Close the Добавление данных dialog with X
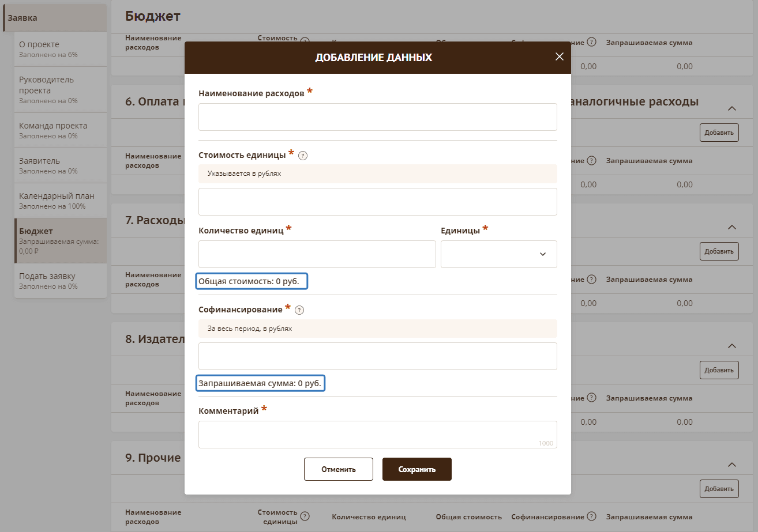The width and height of the screenshot is (758, 532). (558, 56)
